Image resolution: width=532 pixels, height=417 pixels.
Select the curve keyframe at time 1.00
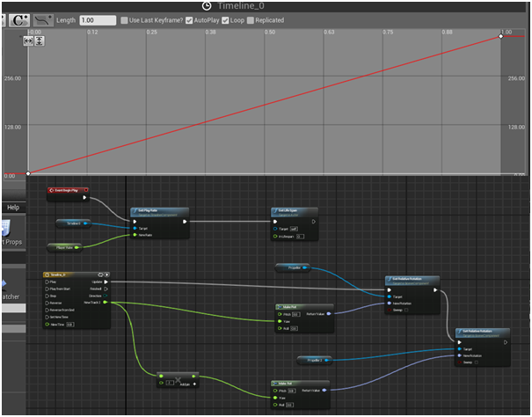pos(501,36)
